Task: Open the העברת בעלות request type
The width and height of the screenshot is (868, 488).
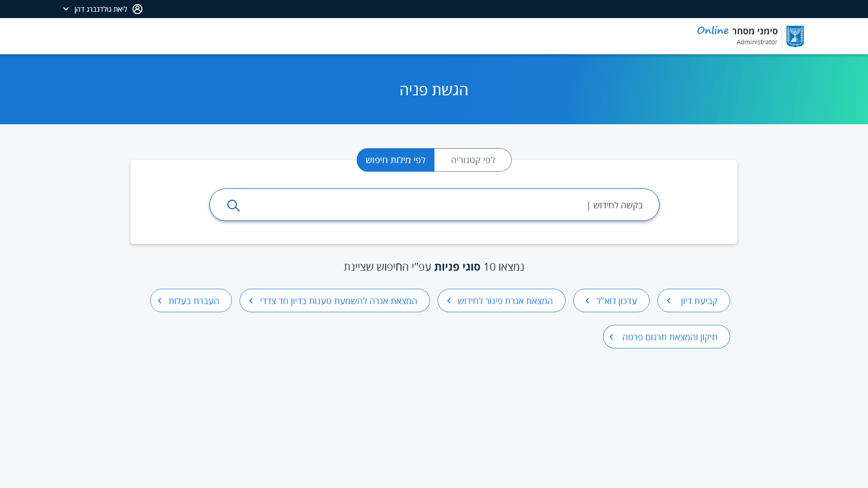Action: (x=194, y=301)
